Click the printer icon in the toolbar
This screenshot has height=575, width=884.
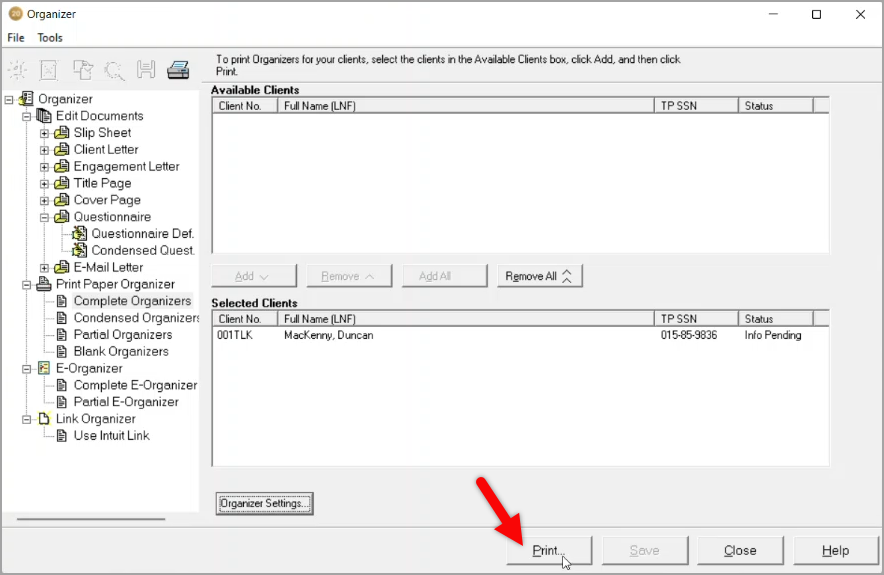click(x=178, y=70)
